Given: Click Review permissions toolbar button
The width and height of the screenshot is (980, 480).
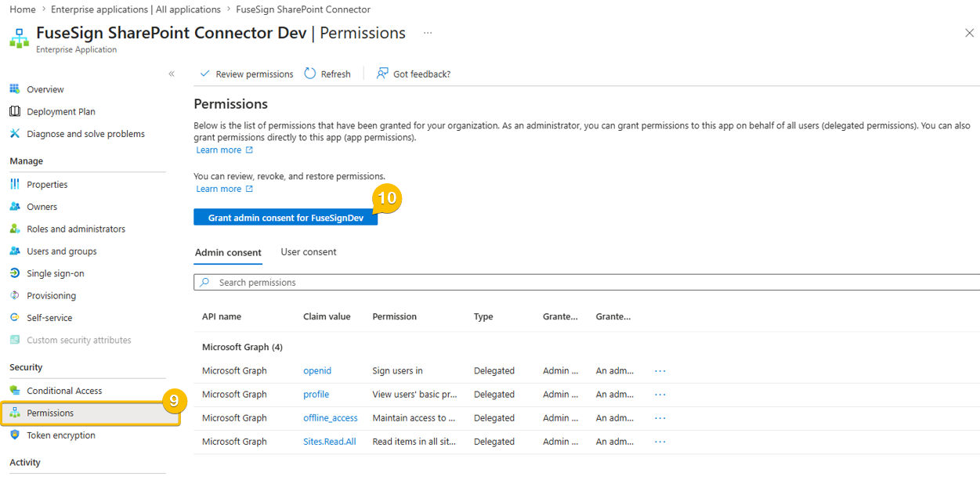Looking at the screenshot, I should (x=246, y=74).
